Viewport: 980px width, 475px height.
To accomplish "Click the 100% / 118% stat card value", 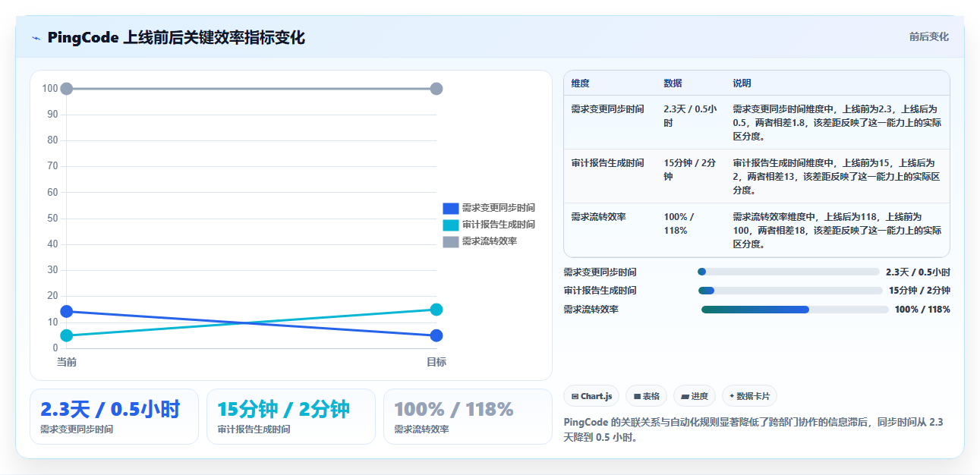I will click(x=454, y=410).
